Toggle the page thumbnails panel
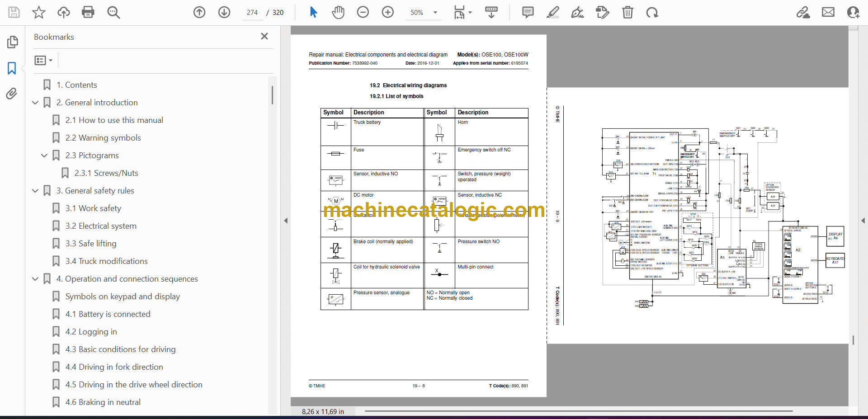The image size is (868, 419). click(12, 42)
